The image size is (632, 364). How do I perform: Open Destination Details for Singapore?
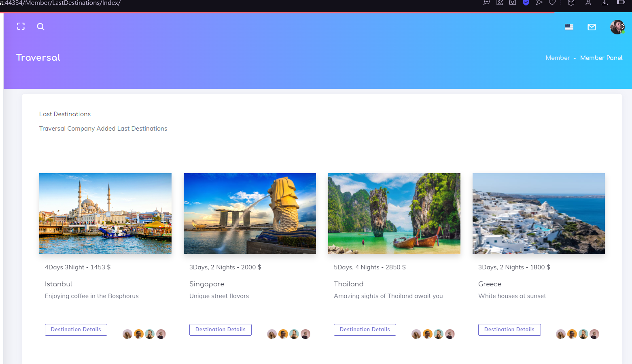[221, 330]
